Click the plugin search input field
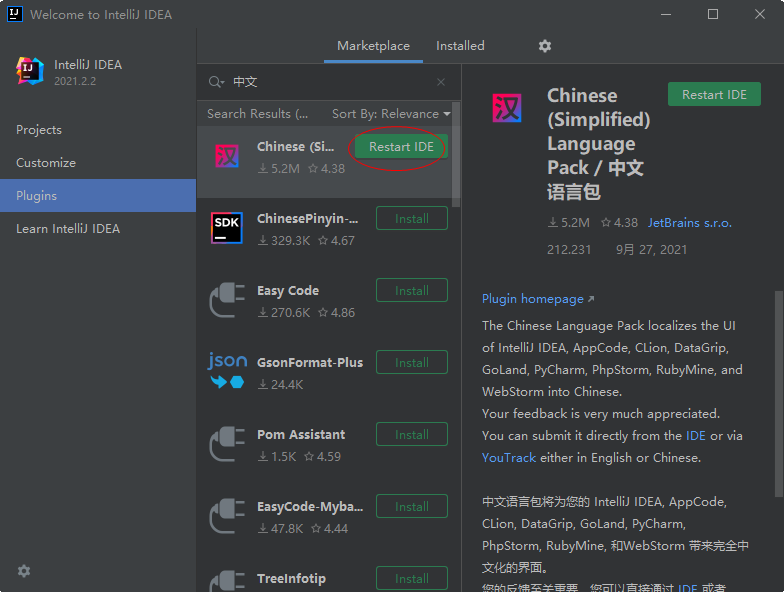 [x=330, y=82]
